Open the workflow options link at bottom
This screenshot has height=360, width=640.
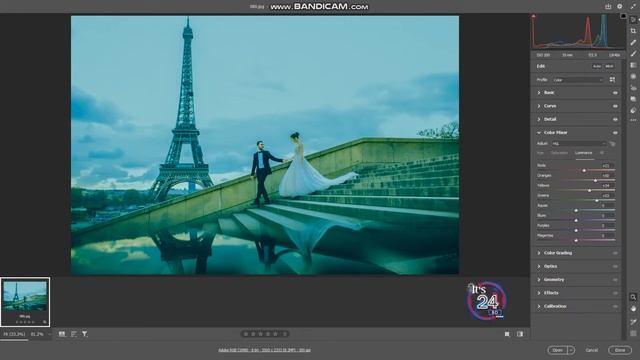point(264,350)
